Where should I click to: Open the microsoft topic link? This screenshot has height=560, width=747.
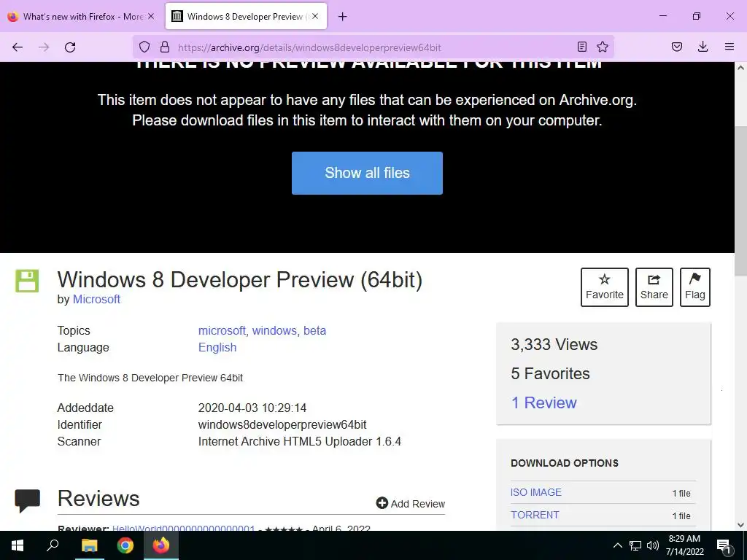click(x=222, y=330)
